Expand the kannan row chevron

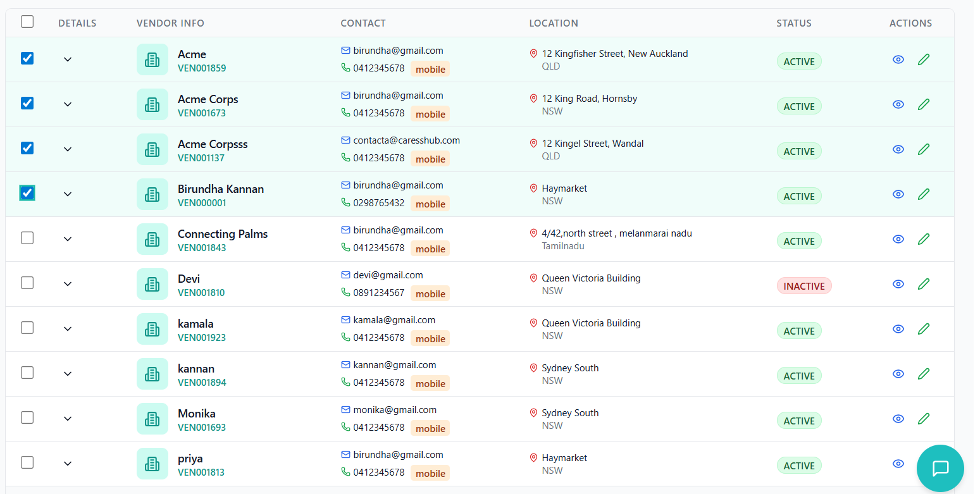[68, 373]
